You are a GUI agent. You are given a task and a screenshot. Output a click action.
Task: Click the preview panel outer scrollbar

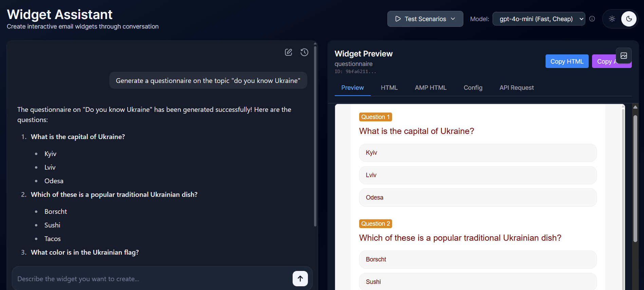(635, 178)
